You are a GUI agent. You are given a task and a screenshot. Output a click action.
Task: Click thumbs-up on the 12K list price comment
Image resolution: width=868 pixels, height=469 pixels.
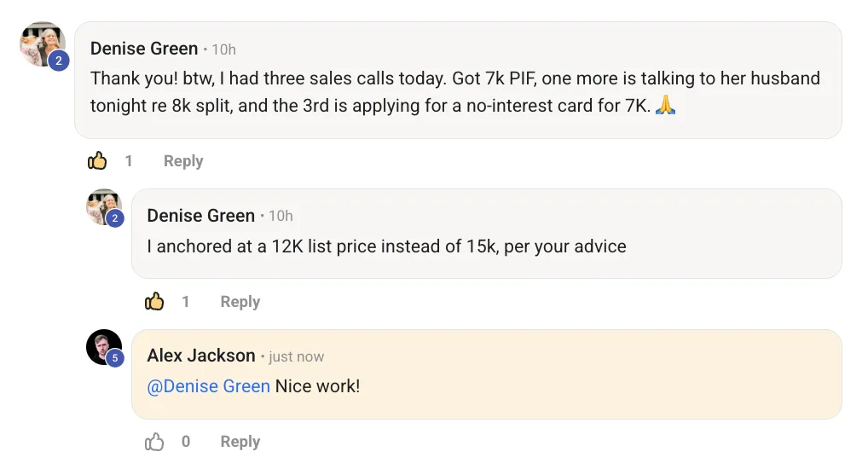coord(154,302)
